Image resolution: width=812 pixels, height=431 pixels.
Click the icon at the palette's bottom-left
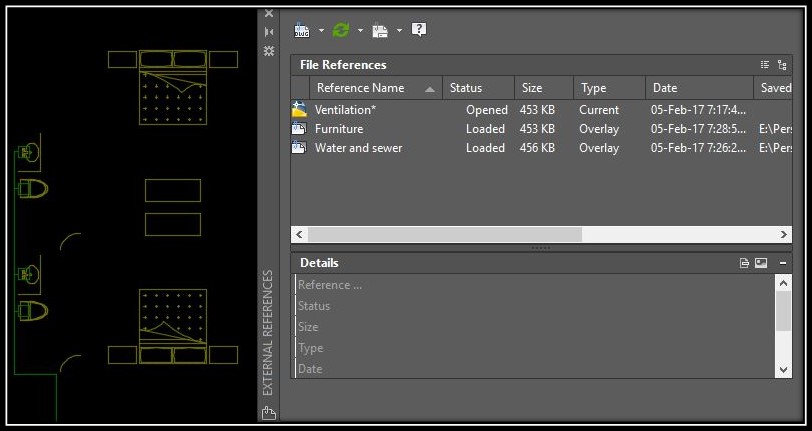(269, 413)
